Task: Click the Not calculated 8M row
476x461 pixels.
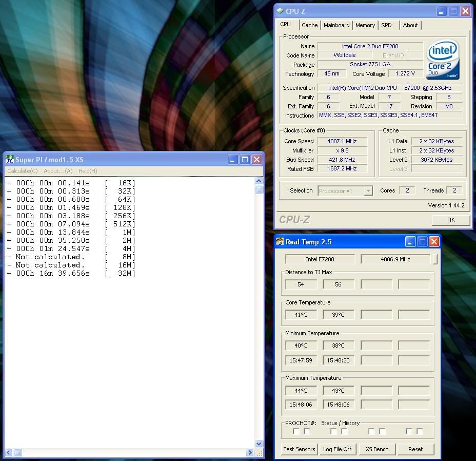Action: coord(71,257)
